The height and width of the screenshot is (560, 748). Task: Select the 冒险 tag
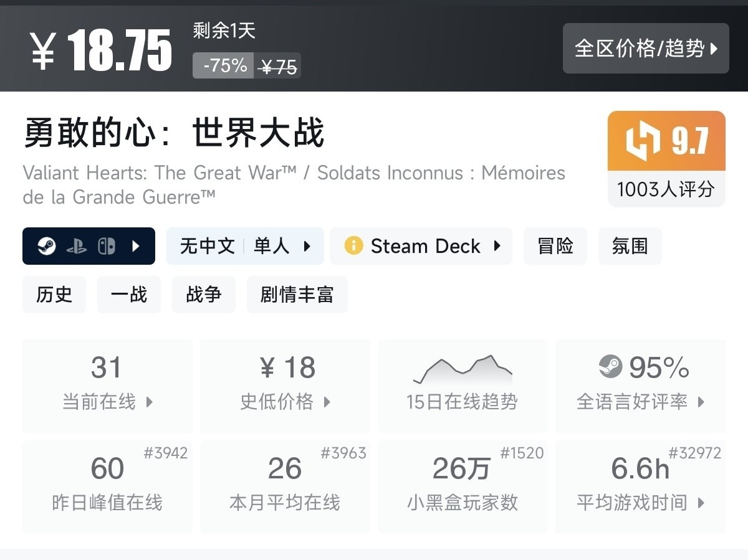click(555, 246)
